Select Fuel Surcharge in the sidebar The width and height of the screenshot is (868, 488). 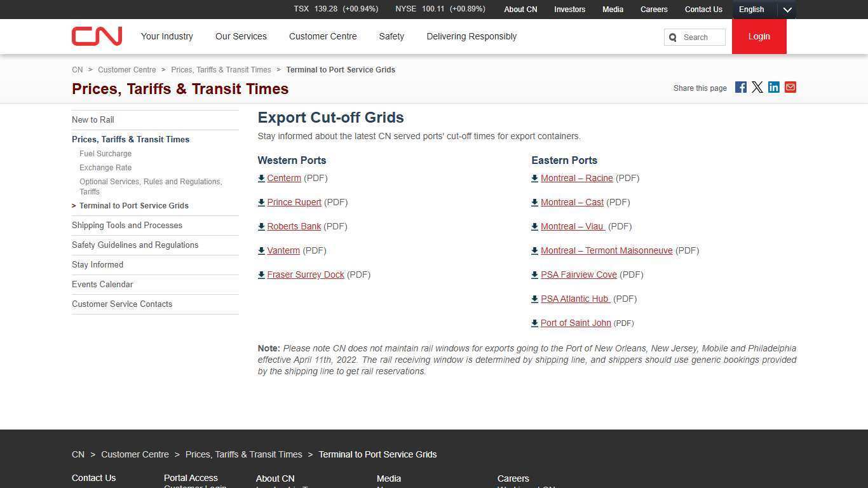[x=105, y=153]
